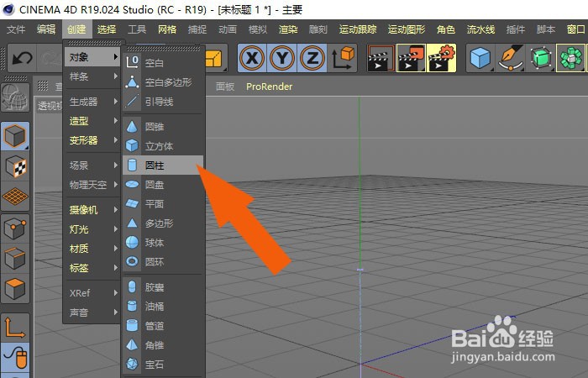Click the coordinate system icon with orange cube
Viewport: 588px width, 378px height.
point(343,58)
